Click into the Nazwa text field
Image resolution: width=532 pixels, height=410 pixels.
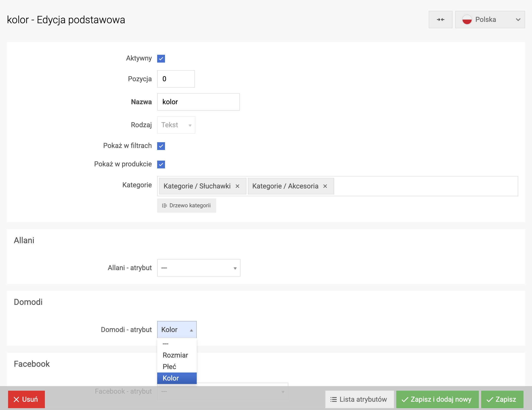pyautogui.click(x=198, y=102)
